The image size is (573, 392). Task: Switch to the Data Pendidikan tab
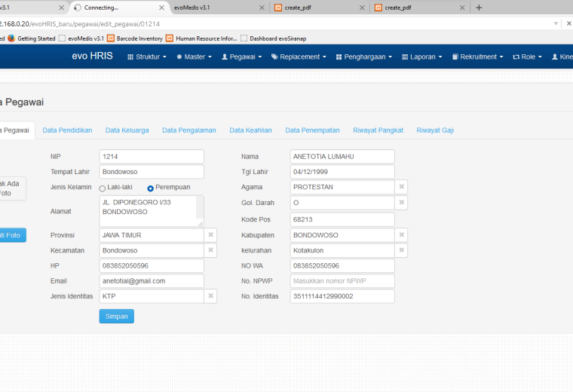coord(67,130)
